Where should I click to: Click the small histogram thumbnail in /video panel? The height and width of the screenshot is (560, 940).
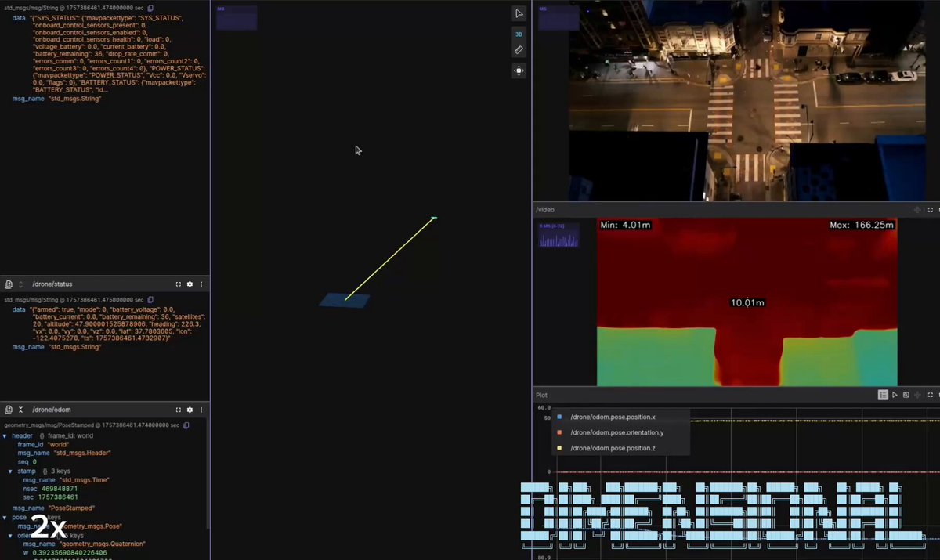[558, 236]
